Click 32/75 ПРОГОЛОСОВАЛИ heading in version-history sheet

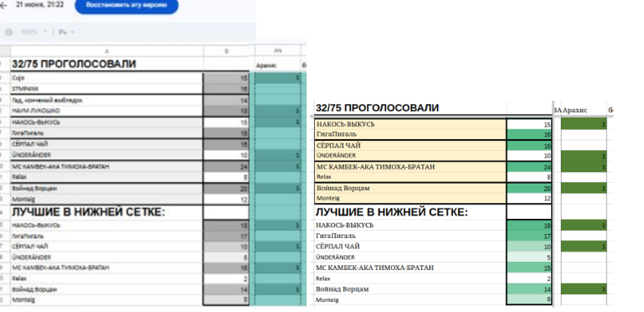click(74, 64)
